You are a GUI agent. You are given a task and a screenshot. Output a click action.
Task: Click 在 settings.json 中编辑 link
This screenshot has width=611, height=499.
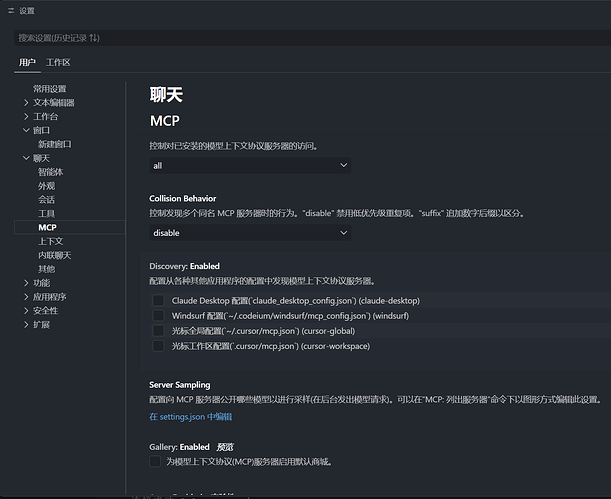point(191,417)
